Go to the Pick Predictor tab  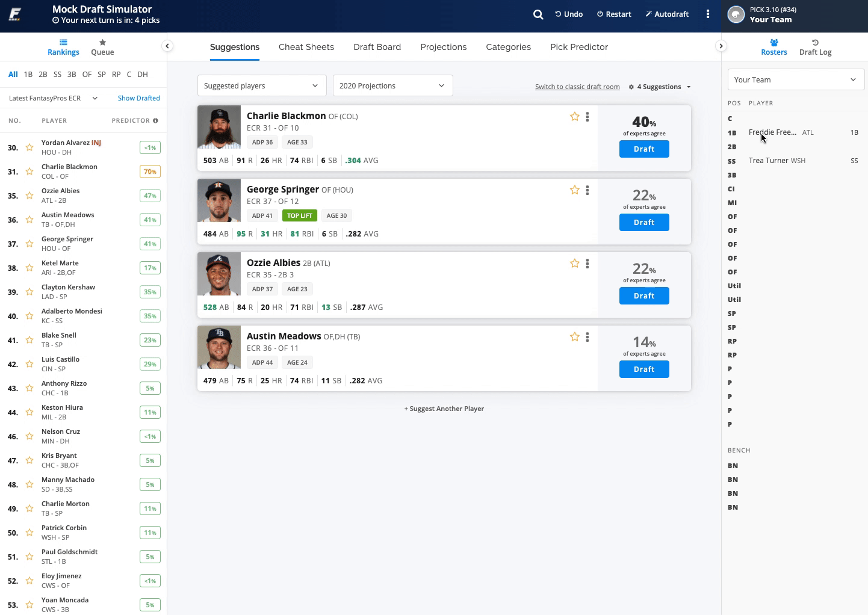(x=579, y=47)
